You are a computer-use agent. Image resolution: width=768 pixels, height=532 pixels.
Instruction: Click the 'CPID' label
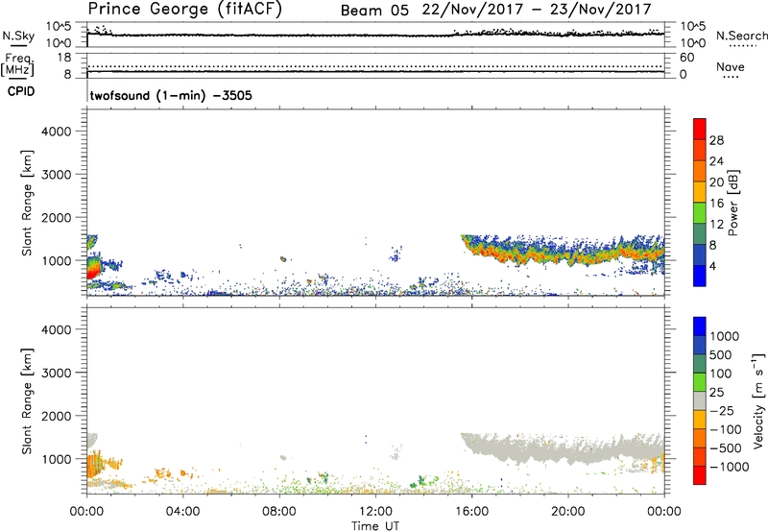pyautogui.click(x=20, y=91)
